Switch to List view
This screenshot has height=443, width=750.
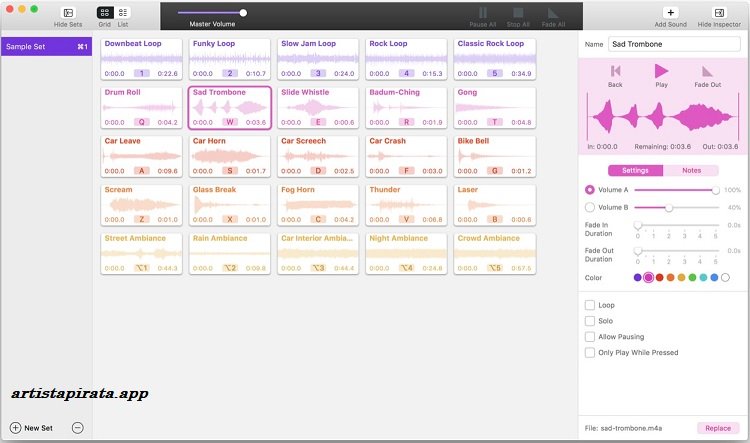(x=123, y=13)
